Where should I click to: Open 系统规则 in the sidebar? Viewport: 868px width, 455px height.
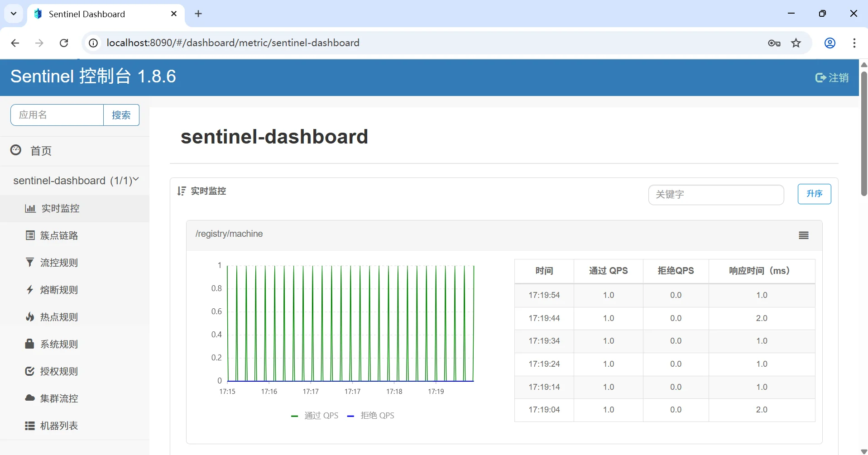[75, 344]
